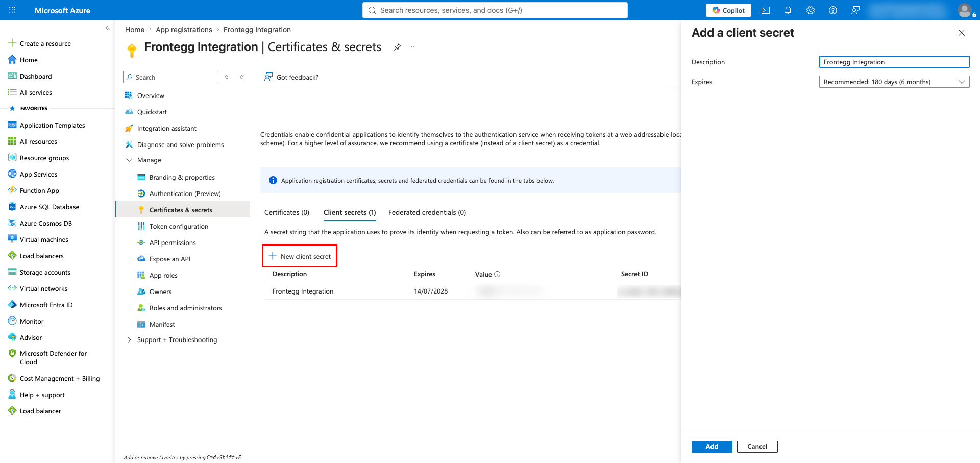Collapse the resource menu pane
The image size is (980, 463).
point(242,77)
